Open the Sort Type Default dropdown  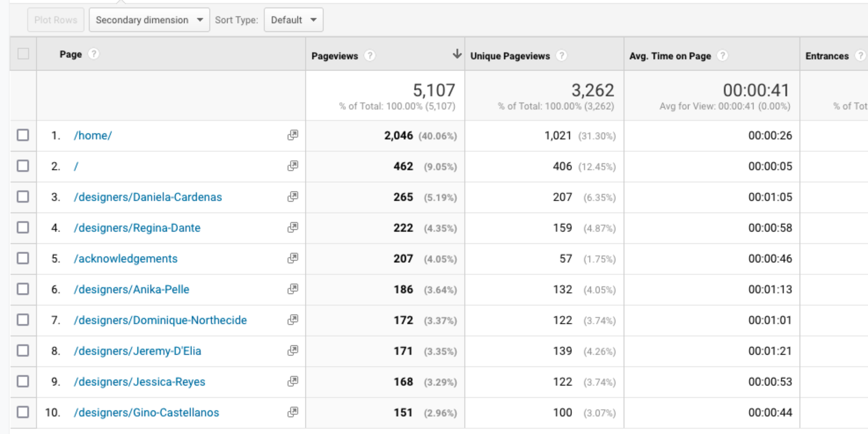point(293,20)
